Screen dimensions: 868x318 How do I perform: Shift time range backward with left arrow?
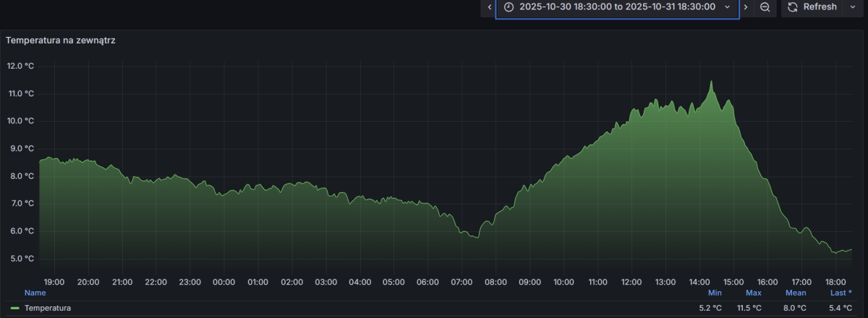[490, 7]
